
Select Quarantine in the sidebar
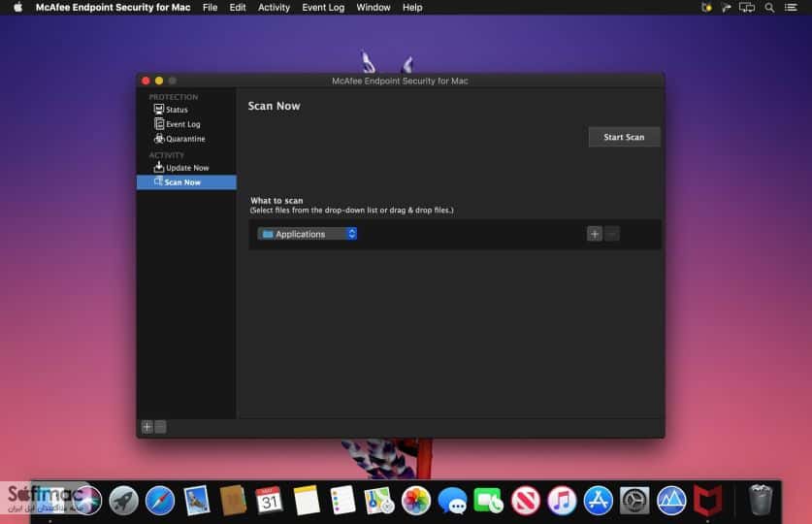coord(186,138)
